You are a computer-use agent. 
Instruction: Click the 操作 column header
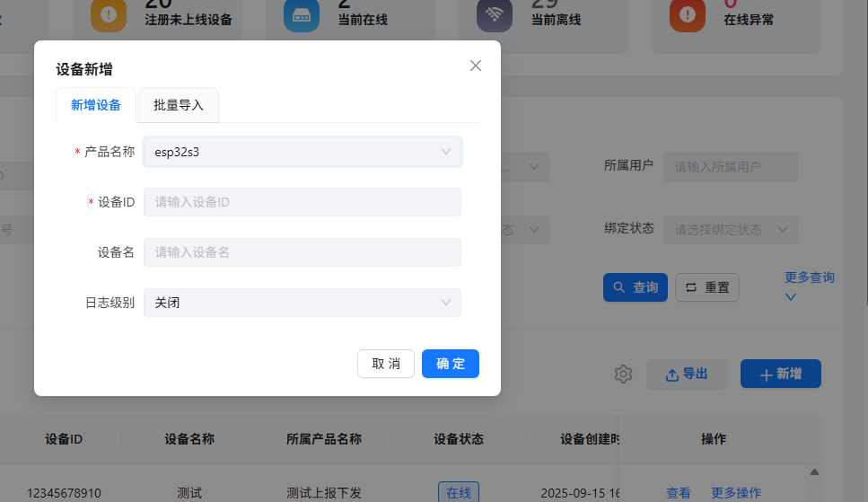714,439
